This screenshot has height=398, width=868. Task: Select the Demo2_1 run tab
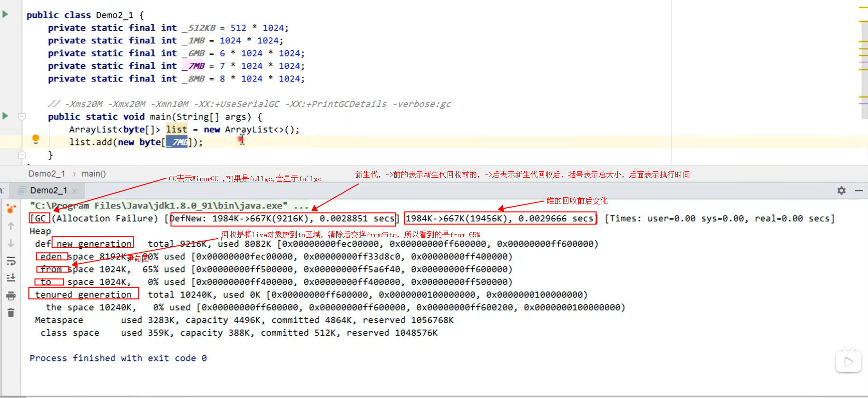[48, 190]
